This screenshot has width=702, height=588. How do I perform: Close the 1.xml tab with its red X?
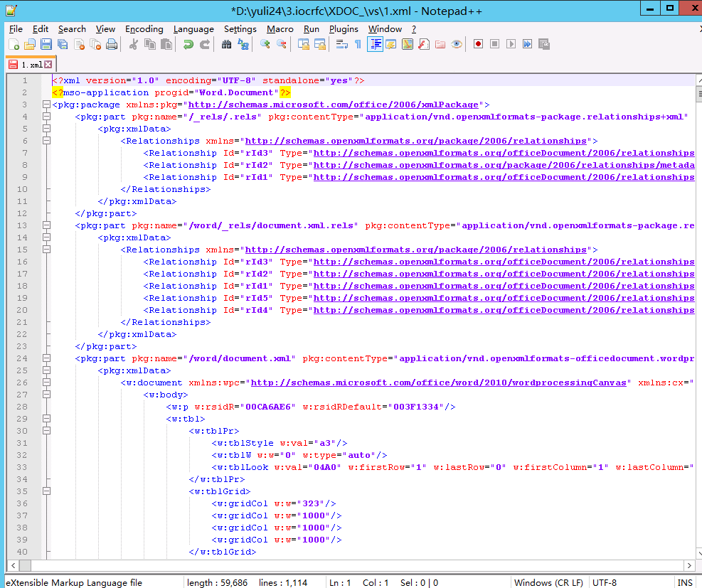click(48, 65)
